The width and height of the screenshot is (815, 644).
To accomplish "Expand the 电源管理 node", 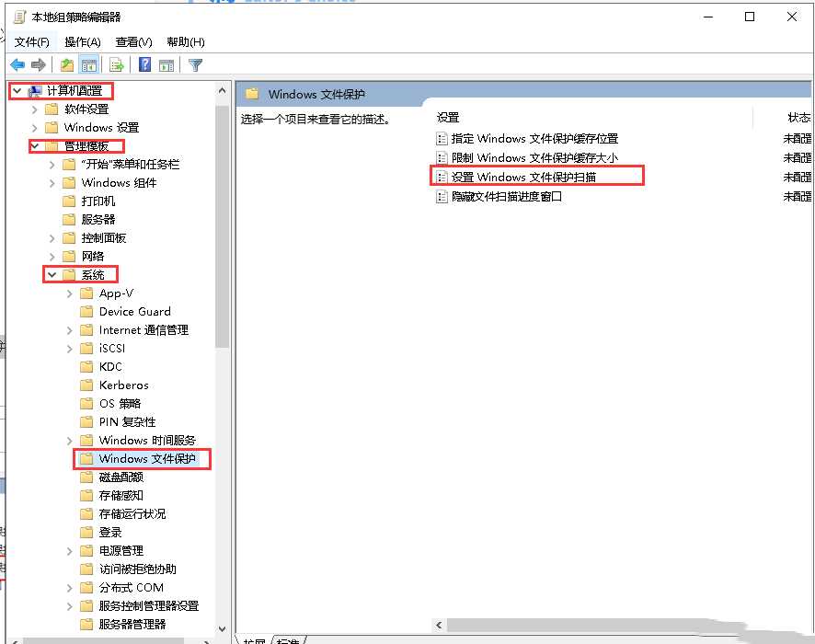I will [70, 551].
